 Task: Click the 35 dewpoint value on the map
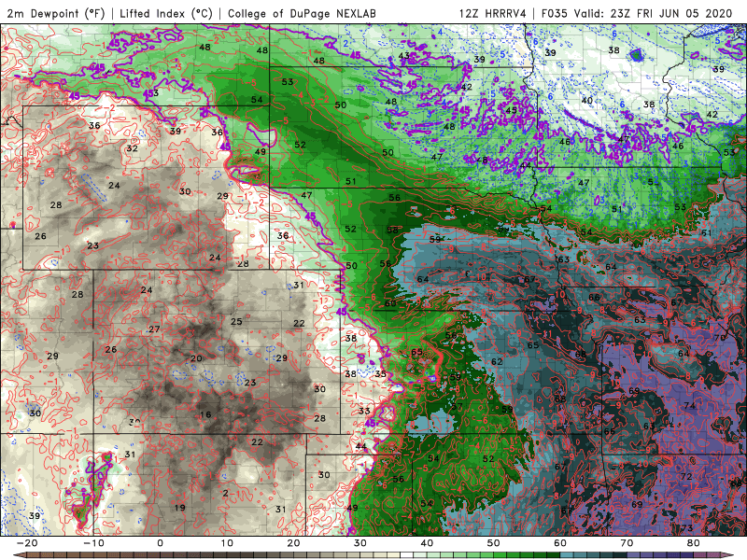(x=380, y=374)
